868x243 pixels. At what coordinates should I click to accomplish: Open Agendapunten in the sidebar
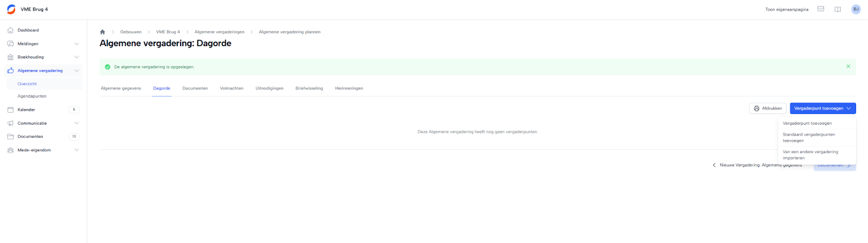click(x=32, y=97)
